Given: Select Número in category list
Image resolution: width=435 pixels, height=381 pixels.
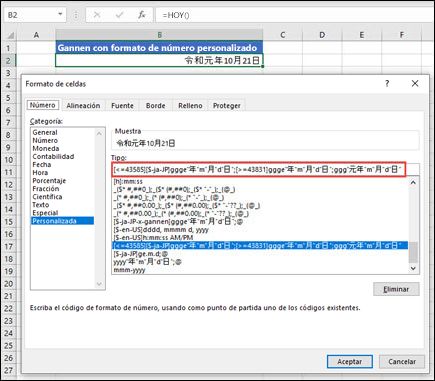Looking at the screenshot, I should tap(45, 140).
